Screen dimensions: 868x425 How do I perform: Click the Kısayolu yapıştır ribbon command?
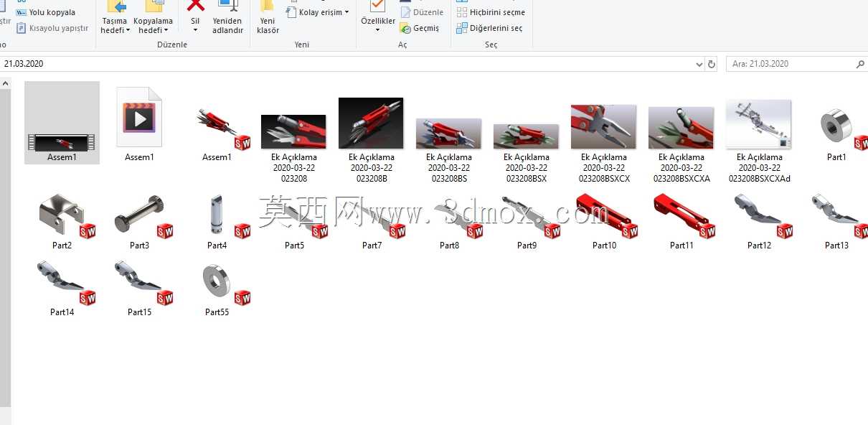coord(52,28)
